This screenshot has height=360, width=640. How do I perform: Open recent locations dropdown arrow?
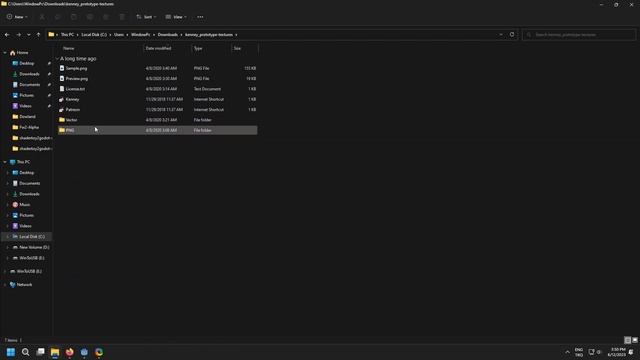(29, 35)
